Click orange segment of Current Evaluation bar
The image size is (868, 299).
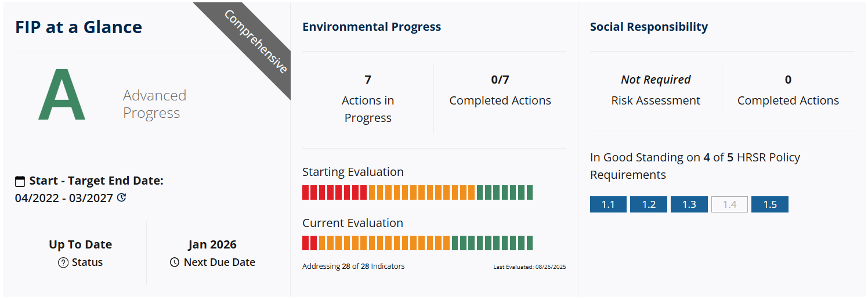(384, 243)
